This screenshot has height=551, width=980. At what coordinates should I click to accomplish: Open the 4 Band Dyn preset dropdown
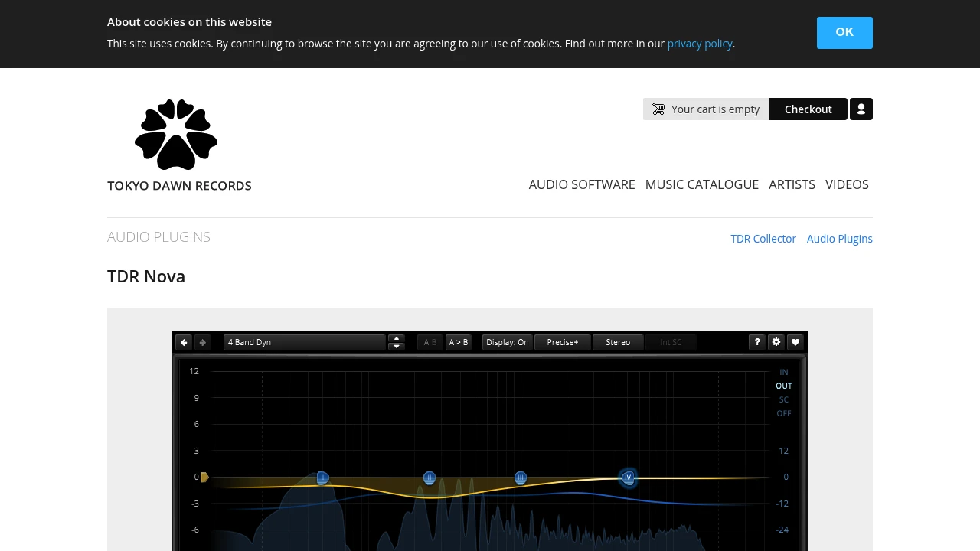[304, 342]
